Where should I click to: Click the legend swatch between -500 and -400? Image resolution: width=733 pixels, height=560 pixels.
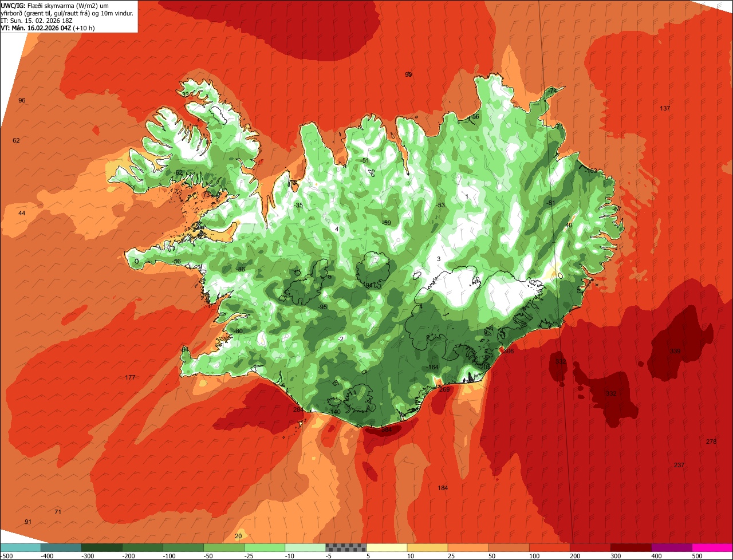point(21,547)
